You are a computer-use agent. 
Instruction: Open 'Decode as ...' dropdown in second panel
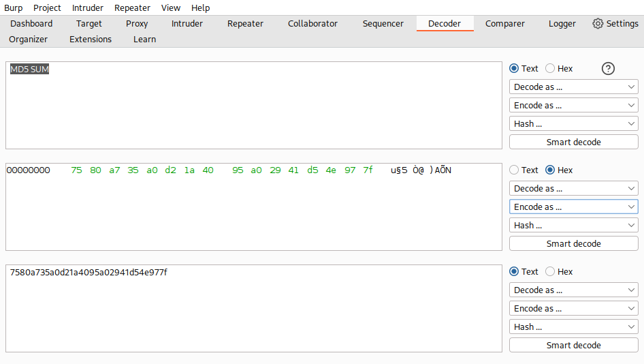click(x=573, y=188)
